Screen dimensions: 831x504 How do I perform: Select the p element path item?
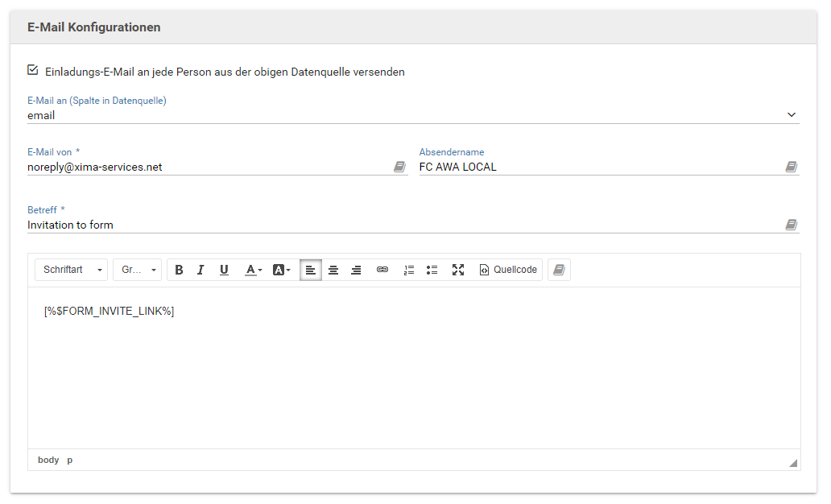[x=70, y=460]
